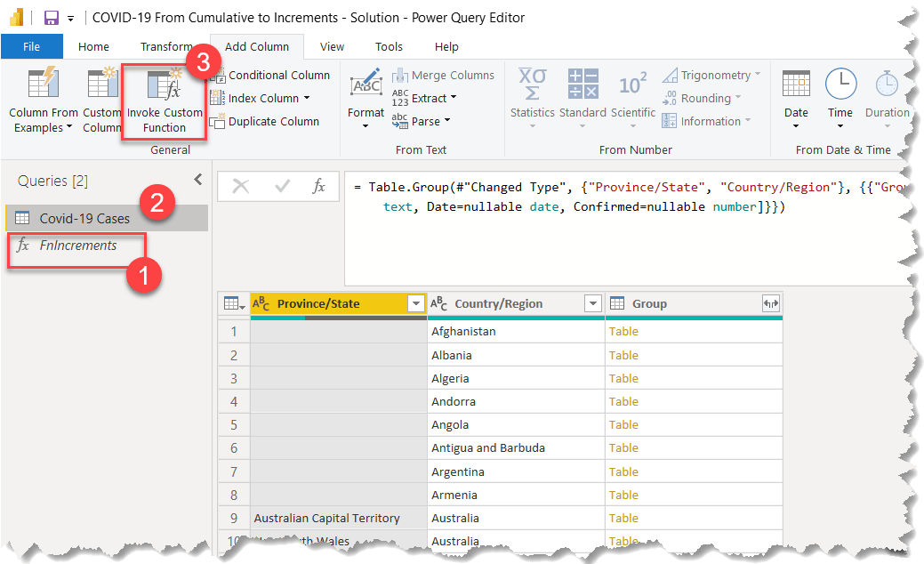Click the Custom Column icon
This screenshot has width=924, height=564.
click(102, 83)
